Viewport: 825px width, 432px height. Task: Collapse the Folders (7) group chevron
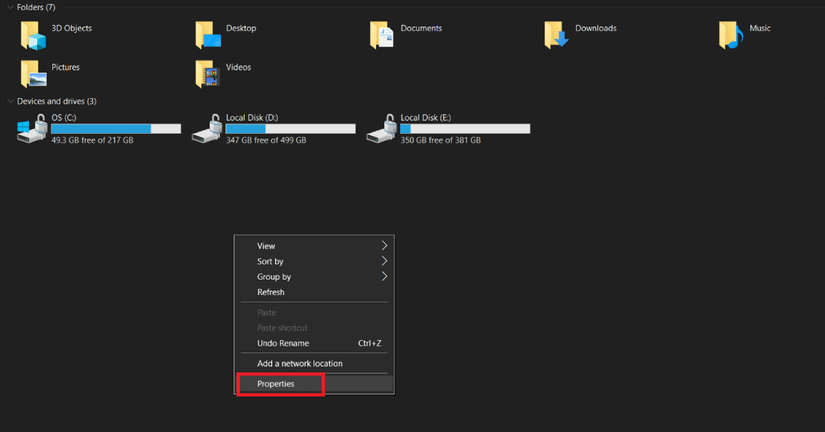pos(10,7)
